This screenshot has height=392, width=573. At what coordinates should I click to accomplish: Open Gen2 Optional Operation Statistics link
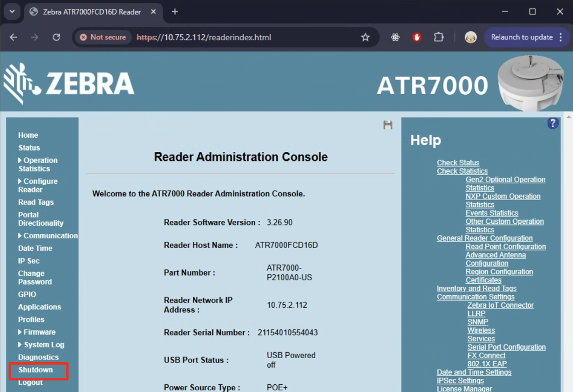[x=505, y=184]
